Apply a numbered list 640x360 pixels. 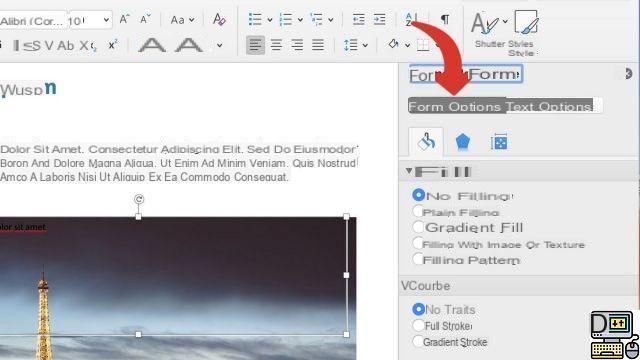(x=286, y=19)
